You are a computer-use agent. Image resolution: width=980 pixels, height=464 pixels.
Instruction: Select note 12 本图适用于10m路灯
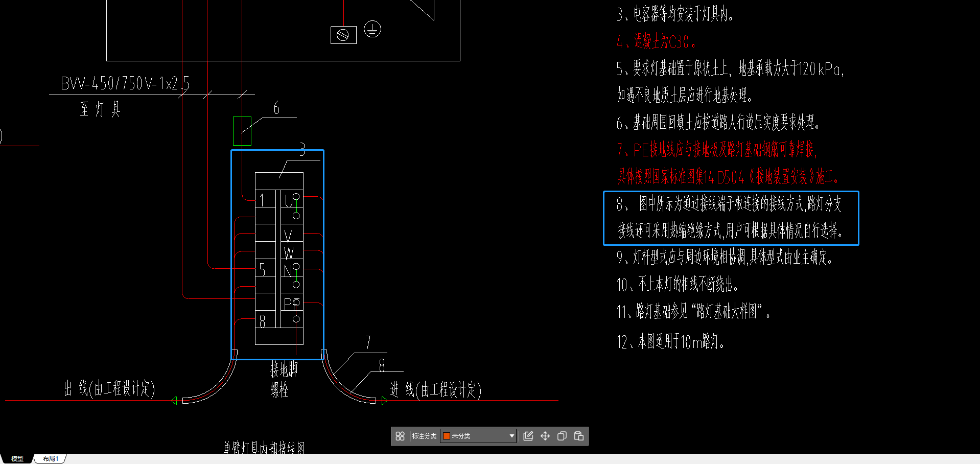[670, 341]
